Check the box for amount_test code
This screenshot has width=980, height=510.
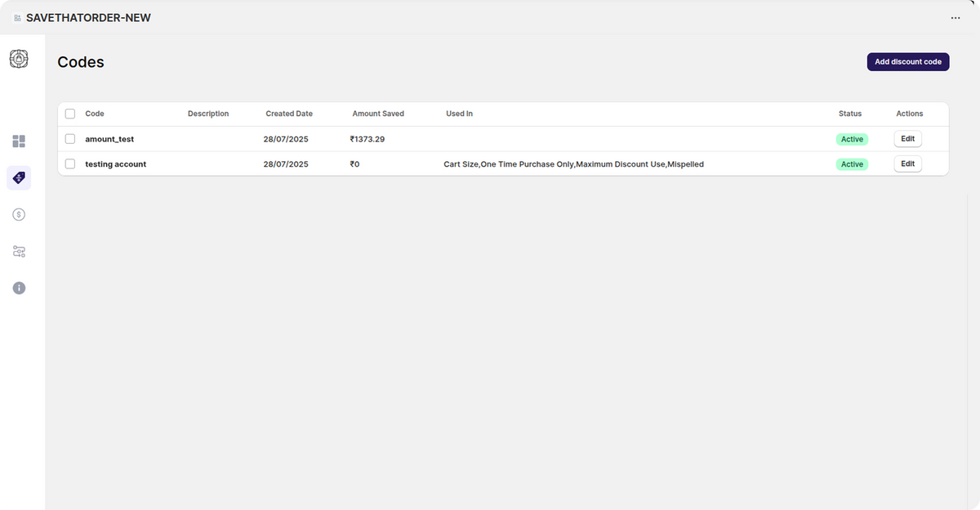coord(70,139)
